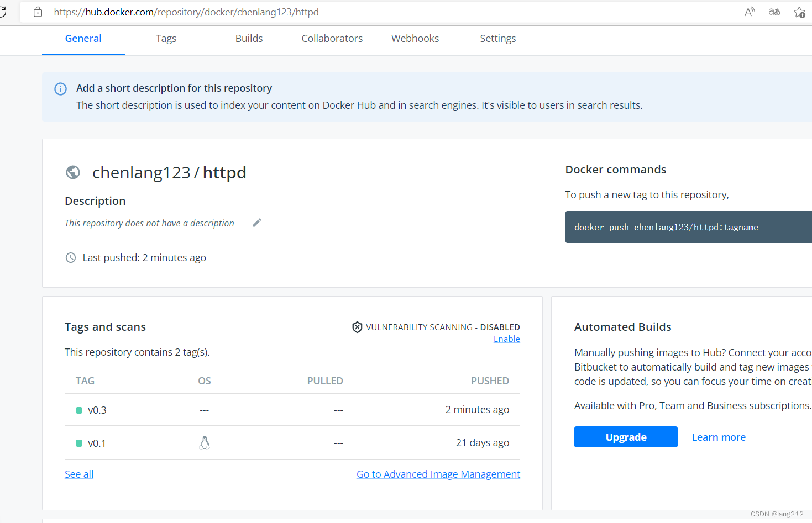The height and width of the screenshot is (523, 812).
Task: Click the site lock icon in address bar
Action: pos(38,12)
